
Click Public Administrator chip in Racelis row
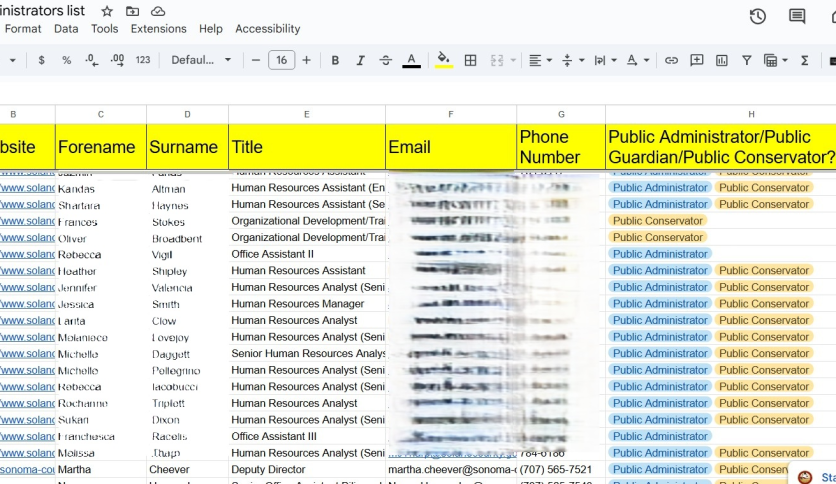coord(660,437)
